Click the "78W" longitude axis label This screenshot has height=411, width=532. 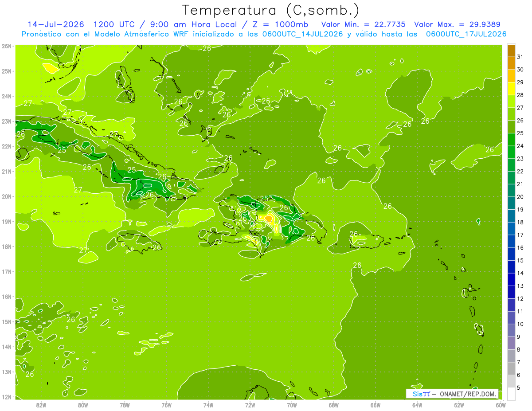point(125,405)
